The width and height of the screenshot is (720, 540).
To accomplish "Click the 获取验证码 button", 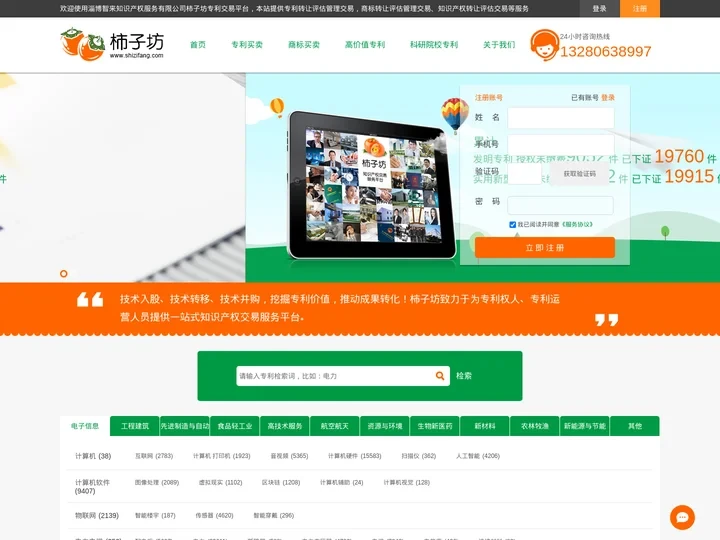I will 579,174.
